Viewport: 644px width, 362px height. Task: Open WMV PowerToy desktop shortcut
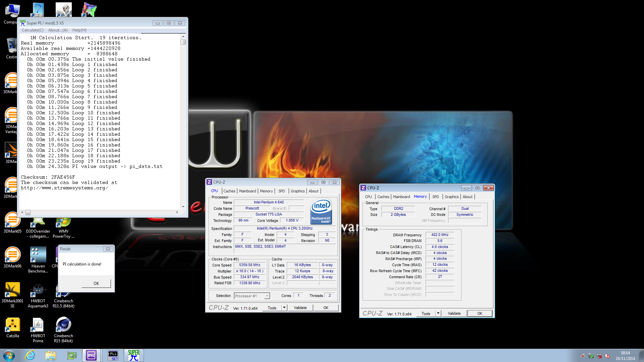(x=63, y=228)
